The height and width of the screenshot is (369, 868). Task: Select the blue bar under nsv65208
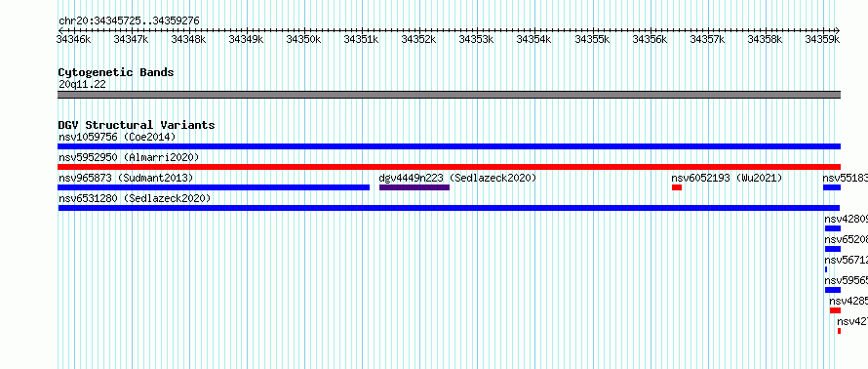coord(833,249)
